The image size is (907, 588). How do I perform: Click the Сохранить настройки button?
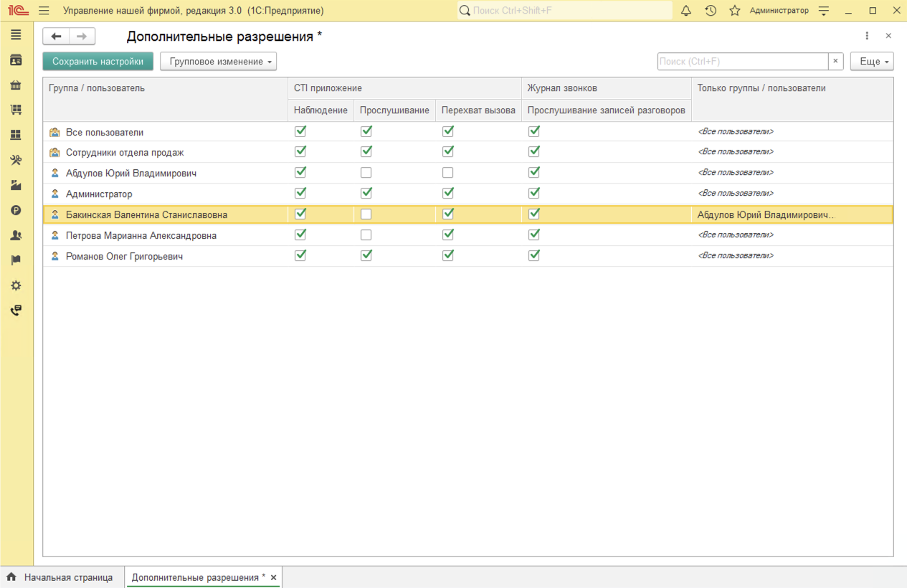tap(98, 62)
